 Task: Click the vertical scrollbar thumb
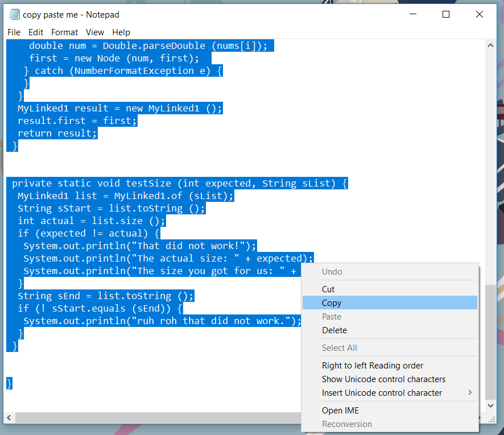point(490,342)
